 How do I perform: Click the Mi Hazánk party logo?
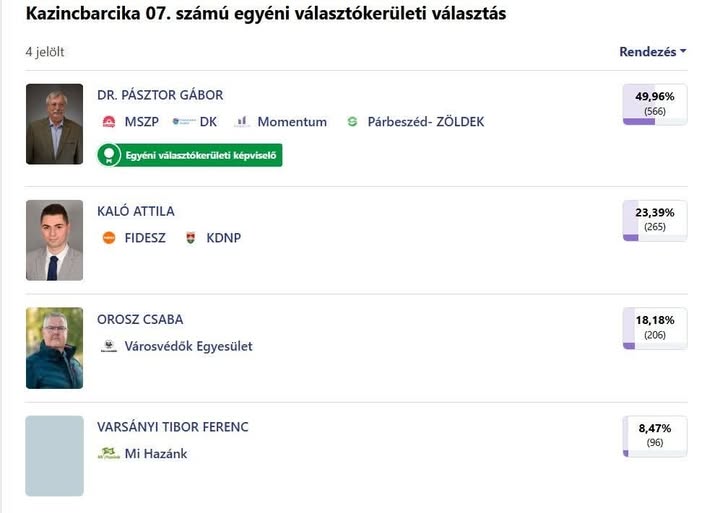click(x=109, y=454)
